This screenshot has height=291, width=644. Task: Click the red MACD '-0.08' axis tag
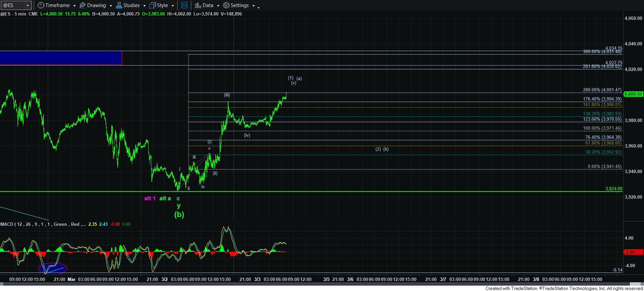[633, 252]
